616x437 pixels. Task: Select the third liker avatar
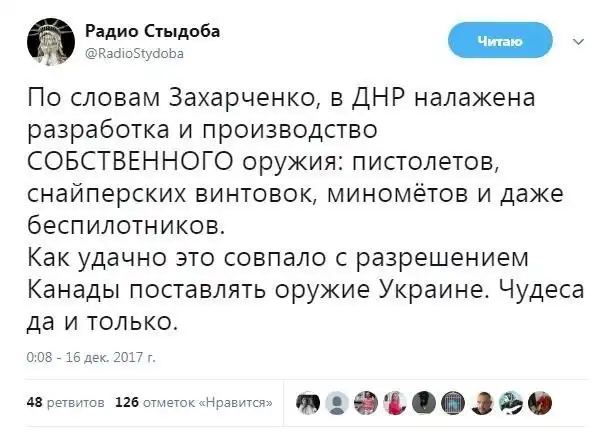click(x=367, y=402)
